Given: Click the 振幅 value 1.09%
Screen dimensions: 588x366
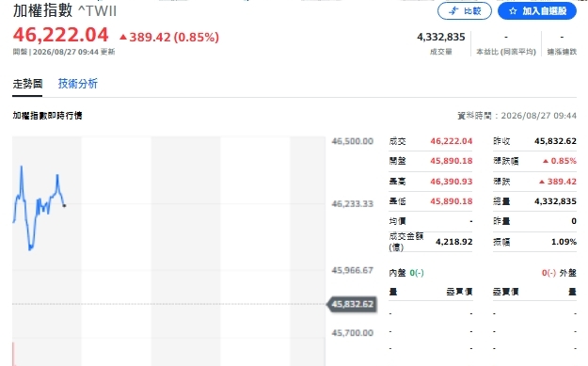Looking at the screenshot, I should tap(564, 242).
